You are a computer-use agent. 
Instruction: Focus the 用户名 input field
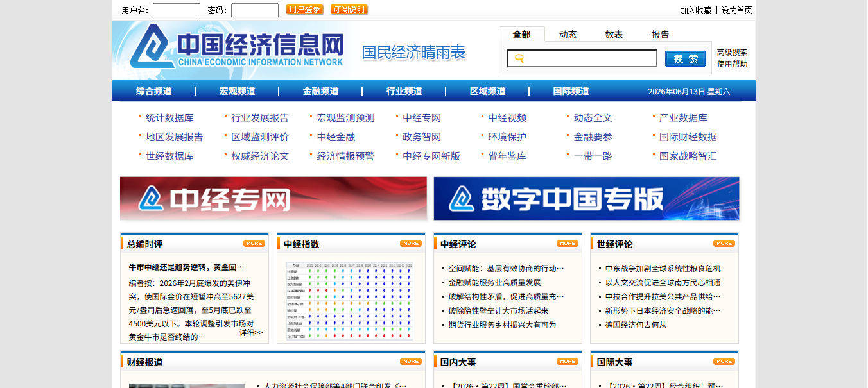click(177, 10)
